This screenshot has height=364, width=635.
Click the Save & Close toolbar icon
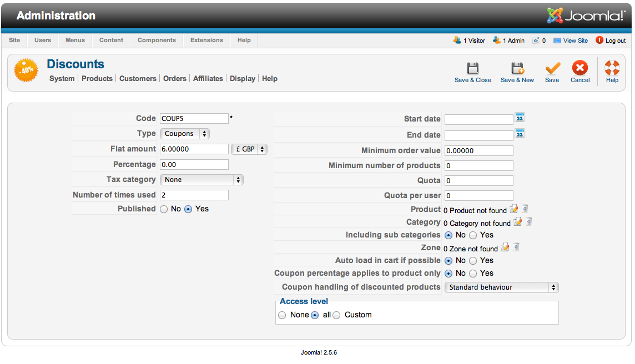[x=472, y=69]
